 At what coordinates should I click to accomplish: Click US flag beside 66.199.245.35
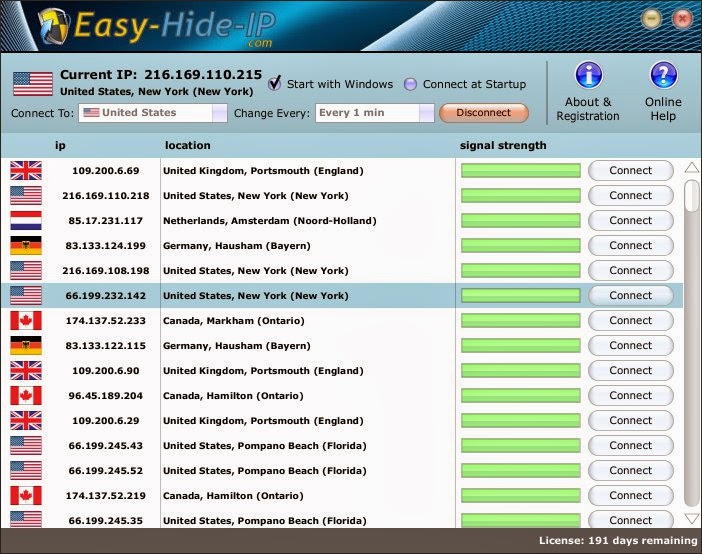[x=26, y=520]
